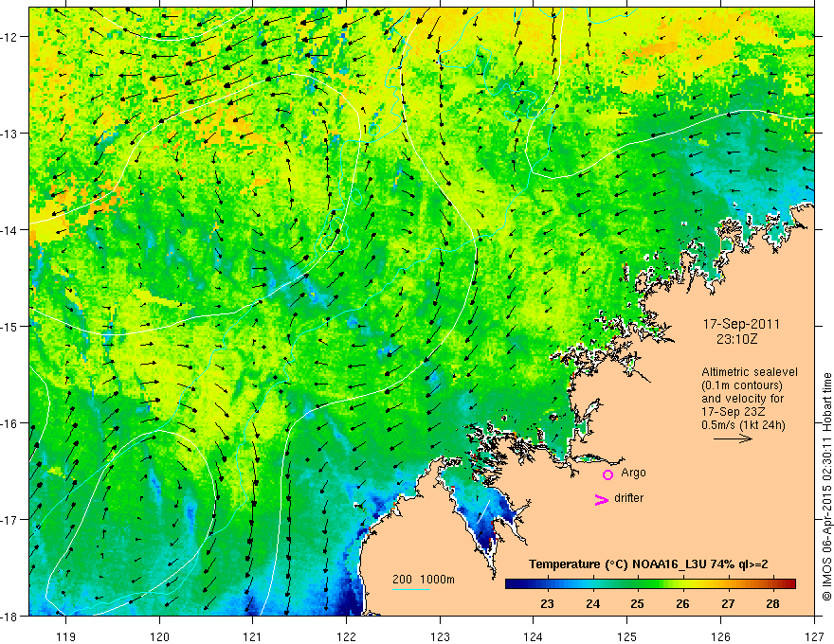
Task: Select the time text 23:10Z
Action: click(736, 338)
